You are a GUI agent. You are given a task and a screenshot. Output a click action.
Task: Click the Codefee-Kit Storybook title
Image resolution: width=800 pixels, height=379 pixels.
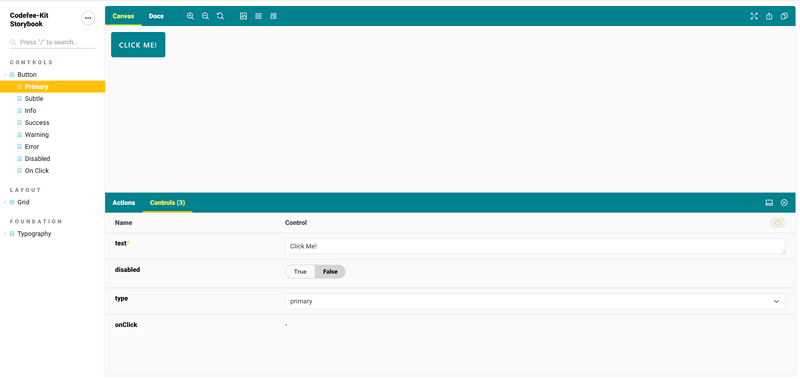coord(29,20)
